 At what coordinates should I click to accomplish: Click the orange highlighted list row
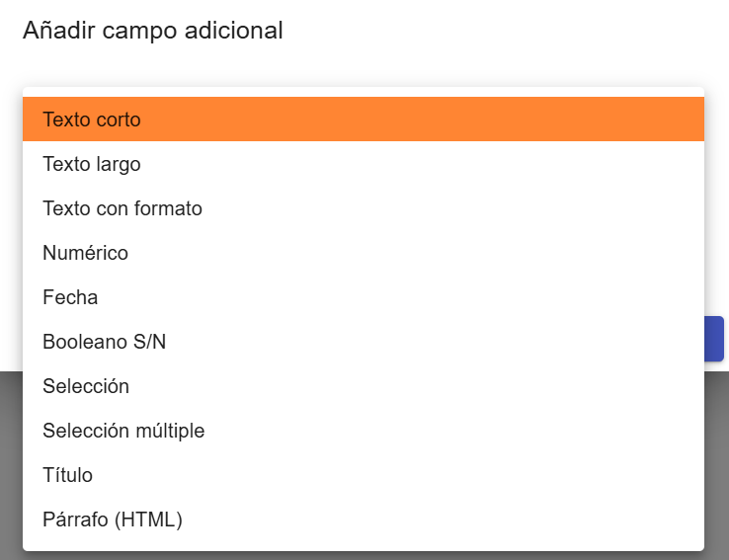pos(364,120)
